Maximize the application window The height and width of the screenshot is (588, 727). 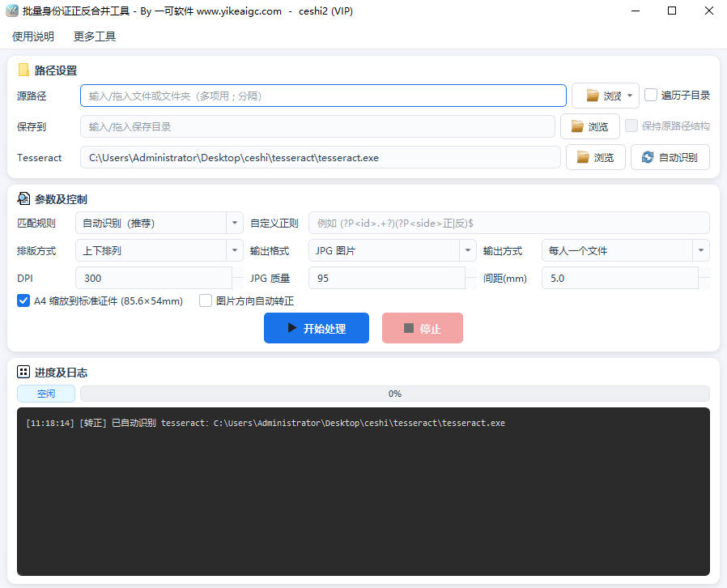point(672,11)
